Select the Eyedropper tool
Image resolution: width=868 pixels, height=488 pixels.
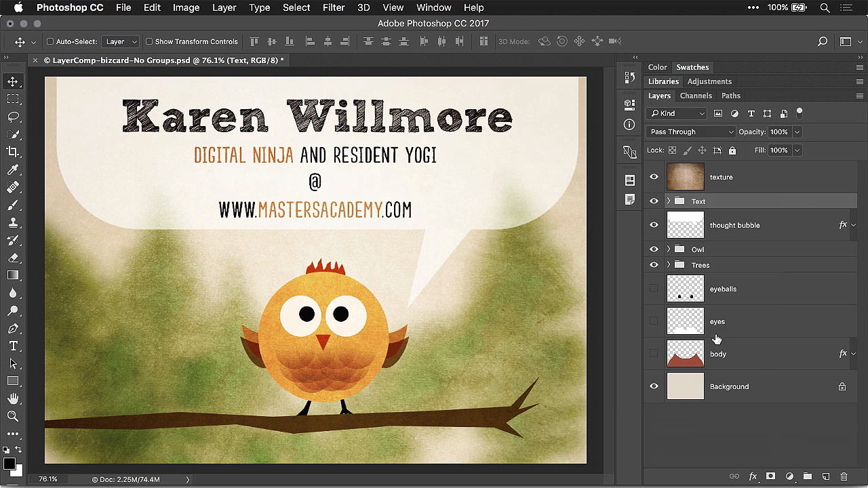click(13, 169)
